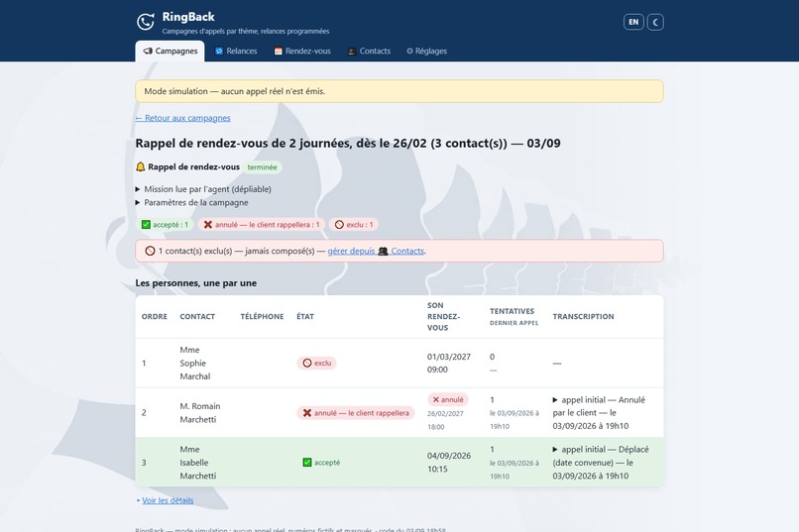The image size is (799, 532).
Task: Click prohibition icon in exclu : 1 chip
Action: pyautogui.click(x=339, y=225)
